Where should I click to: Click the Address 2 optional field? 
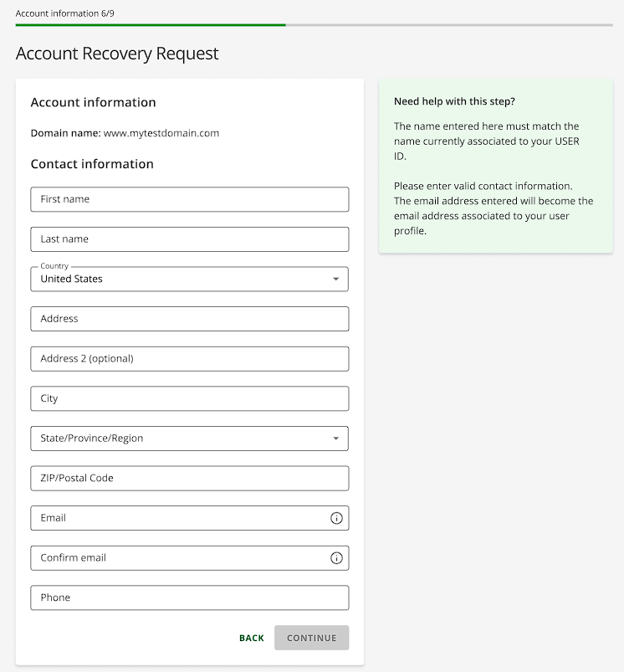[189, 358]
